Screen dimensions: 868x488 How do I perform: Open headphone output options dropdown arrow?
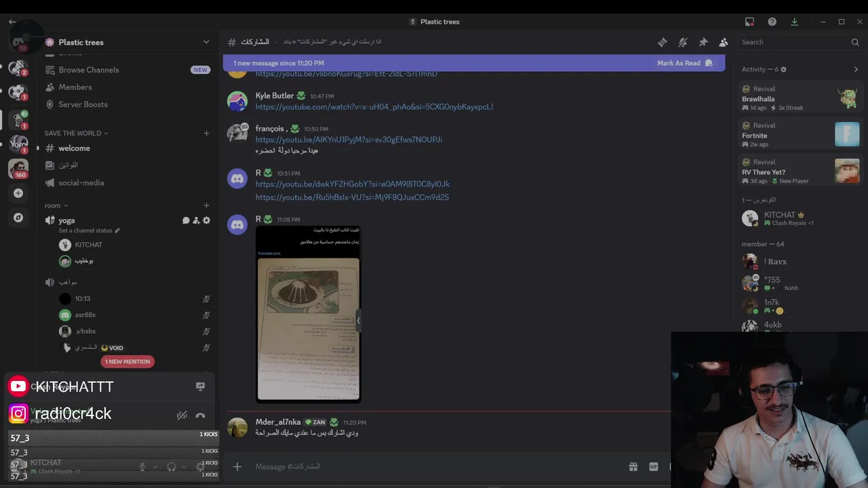(184, 466)
